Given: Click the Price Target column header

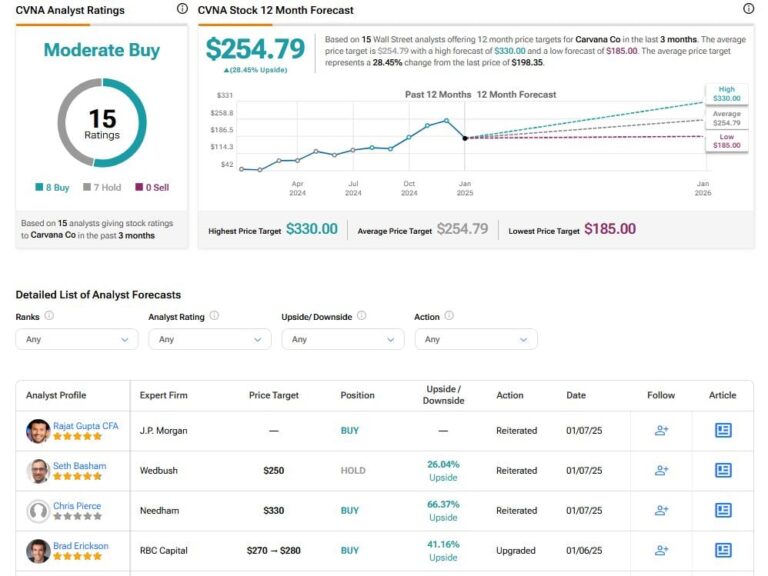Looking at the screenshot, I should pyautogui.click(x=274, y=395).
